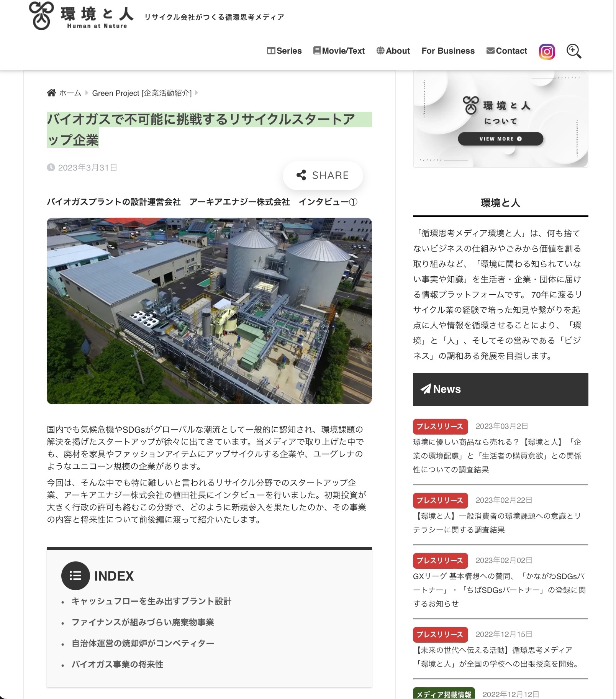The width and height of the screenshot is (616, 699).
Task: Open news 環境に優しい商品なら売れる？
Action: 497,456
